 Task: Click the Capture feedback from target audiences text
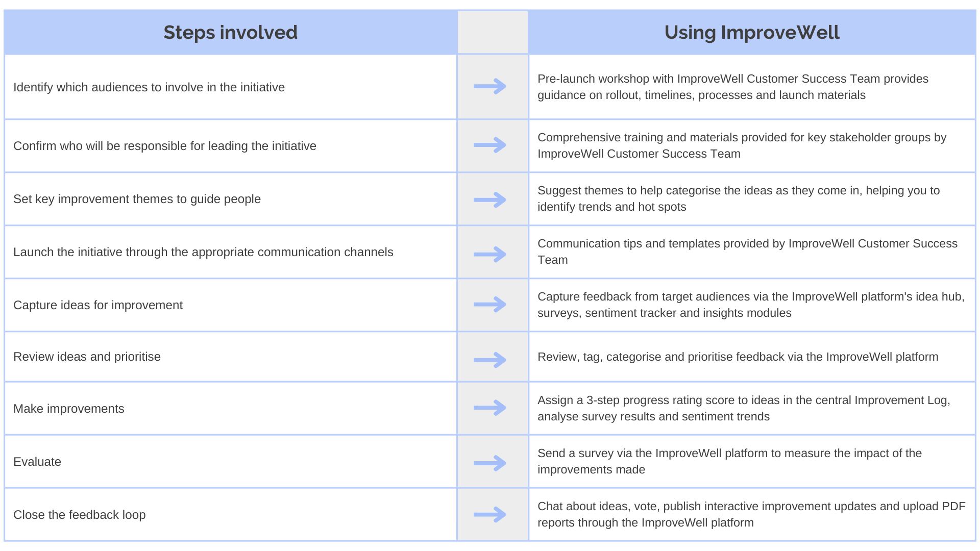(x=751, y=305)
